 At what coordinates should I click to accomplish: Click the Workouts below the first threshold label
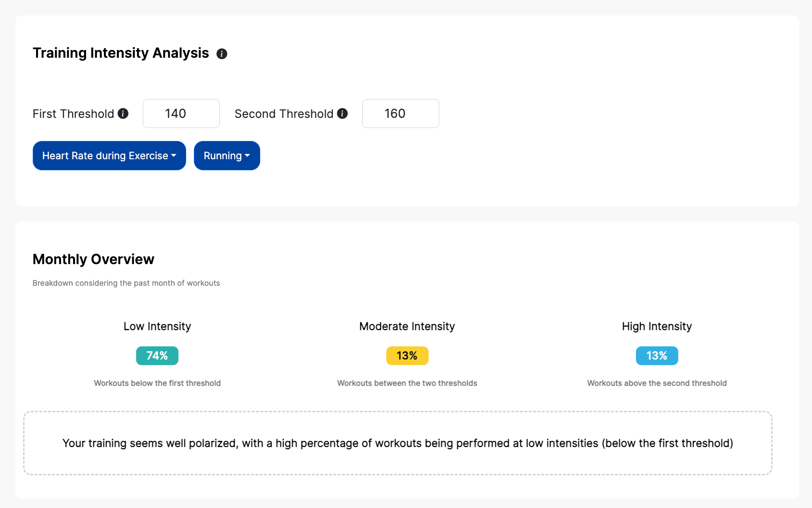tap(157, 383)
